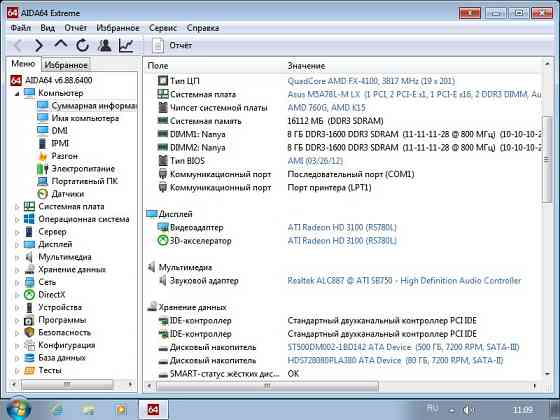
Task: Expand the Системная плата tree node
Action: pyautogui.click(x=17, y=207)
